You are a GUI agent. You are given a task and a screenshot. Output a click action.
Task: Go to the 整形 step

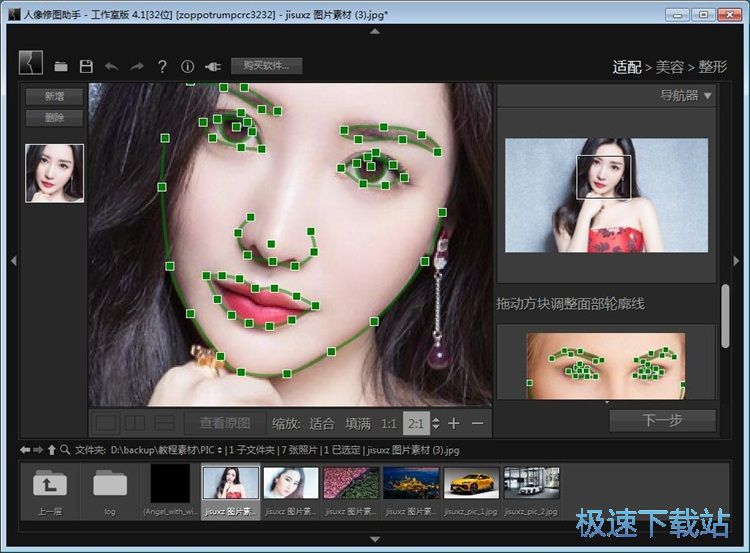[713, 67]
